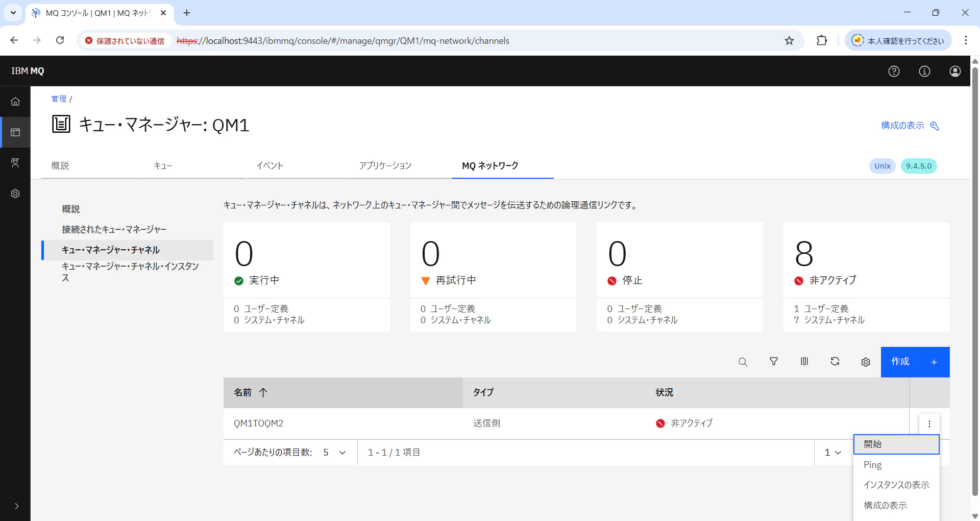Switch to the キュー tab
The height and width of the screenshot is (521, 980).
194,166
